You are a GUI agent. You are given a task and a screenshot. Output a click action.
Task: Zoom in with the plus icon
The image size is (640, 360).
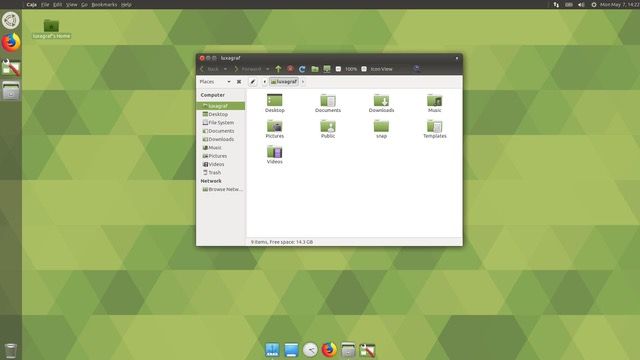[364, 69]
